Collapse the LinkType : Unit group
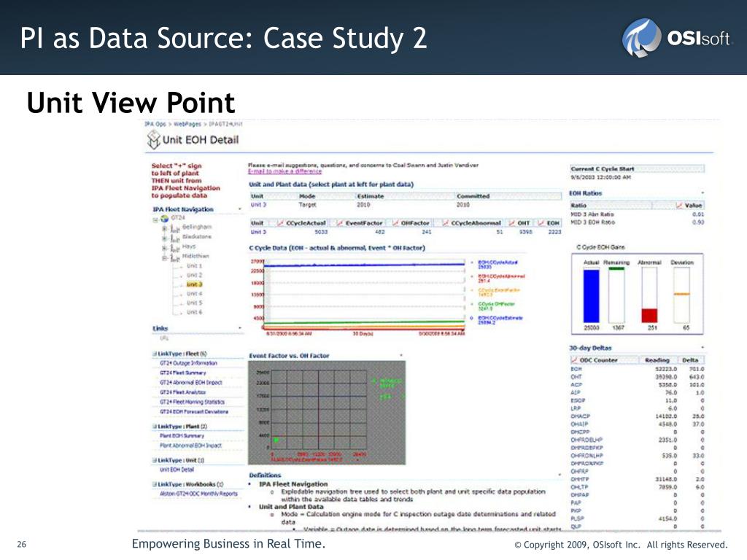747x560 pixels. tap(155, 460)
